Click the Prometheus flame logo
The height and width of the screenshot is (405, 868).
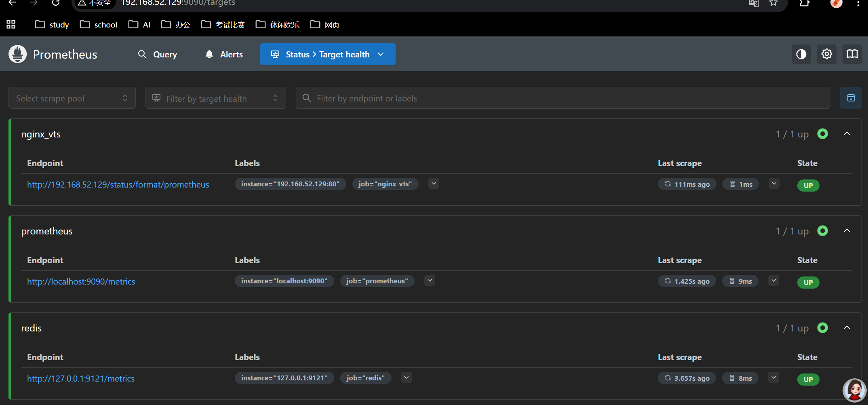click(17, 54)
